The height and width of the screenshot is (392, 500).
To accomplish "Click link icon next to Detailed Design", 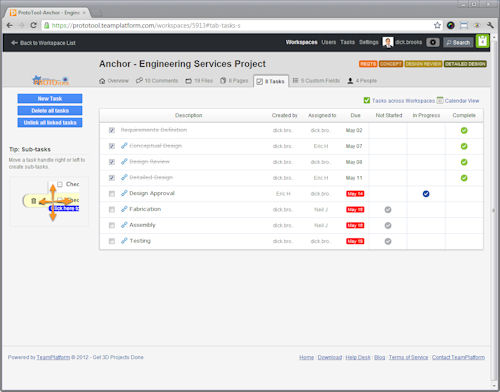I will tap(124, 177).
